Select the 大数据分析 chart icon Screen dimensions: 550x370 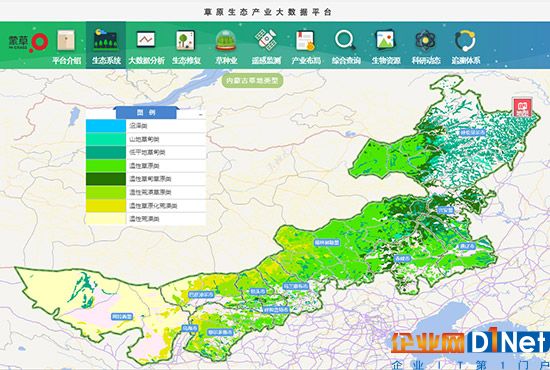pos(146,39)
